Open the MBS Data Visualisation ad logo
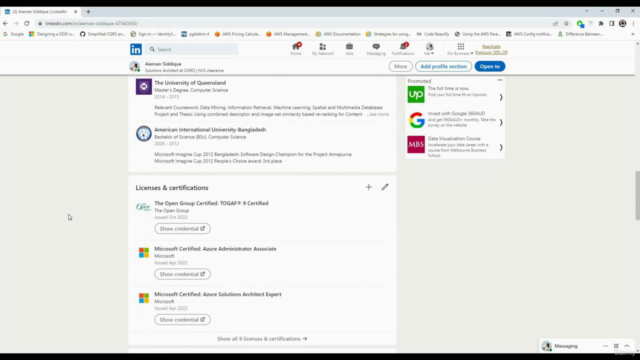Viewport: 640px width, 360px height. point(416,144)
